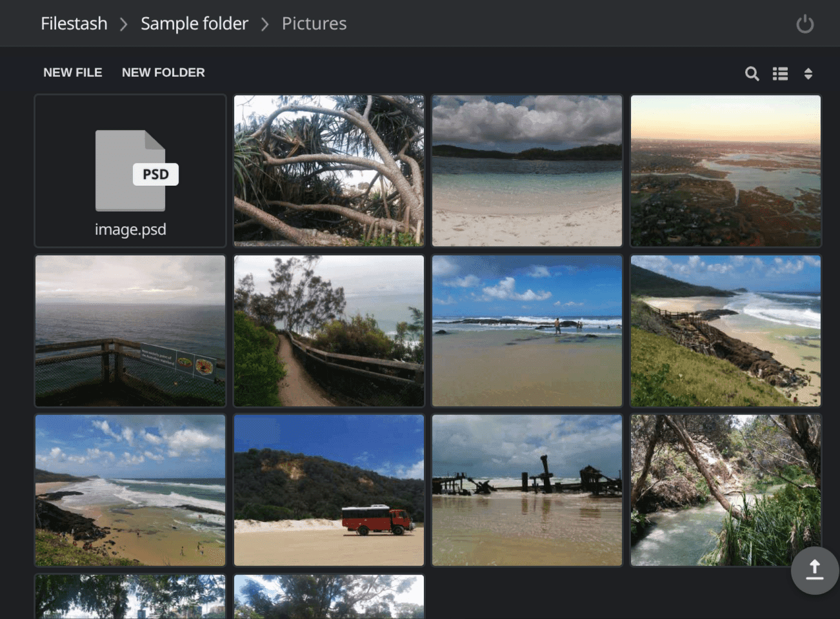Screen dimensions: 840x619
Task: View the shipwreck on beach photo
Action: pyautogui.click(x=527, y=491)
